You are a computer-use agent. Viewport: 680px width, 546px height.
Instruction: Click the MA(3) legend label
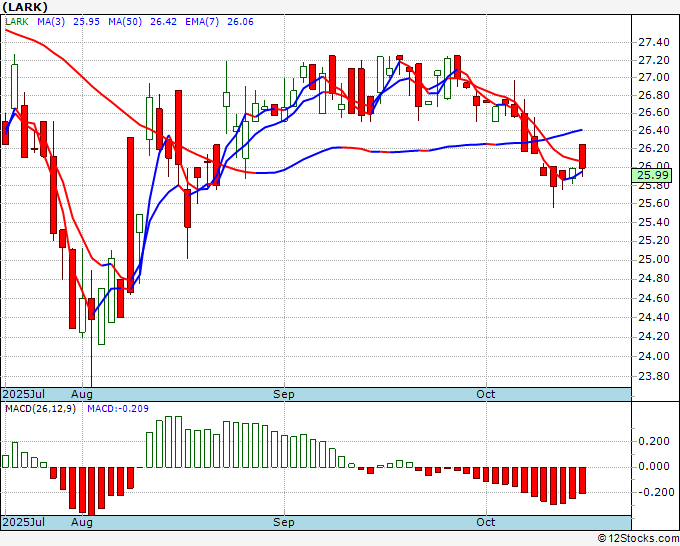tap(51, 22)
